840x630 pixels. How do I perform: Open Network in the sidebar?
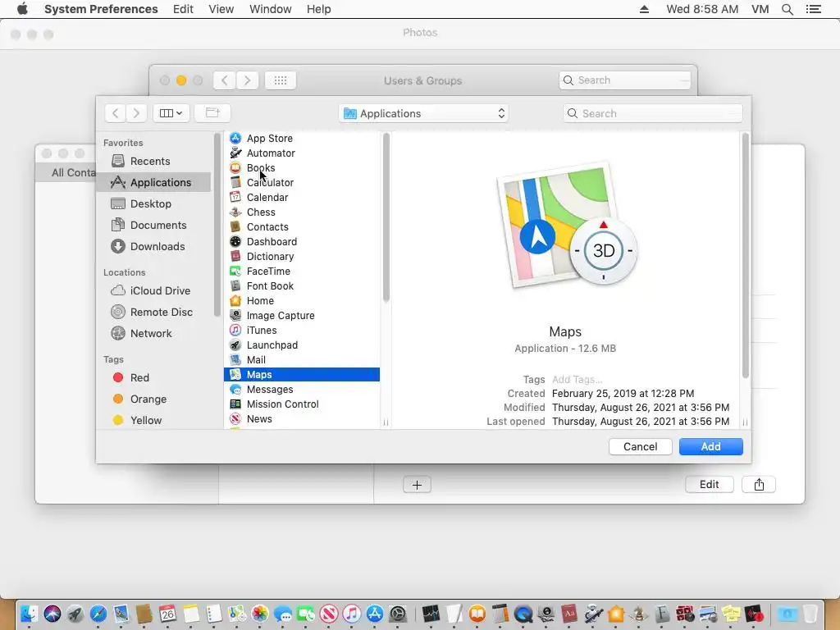tap(153, 333)
